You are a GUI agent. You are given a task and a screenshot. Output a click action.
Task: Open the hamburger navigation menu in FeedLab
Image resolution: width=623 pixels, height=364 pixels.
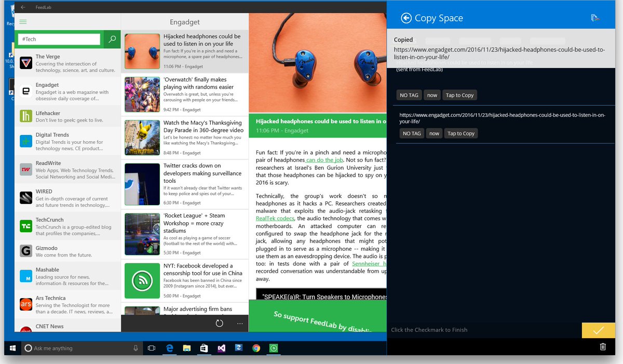point(23,22)
